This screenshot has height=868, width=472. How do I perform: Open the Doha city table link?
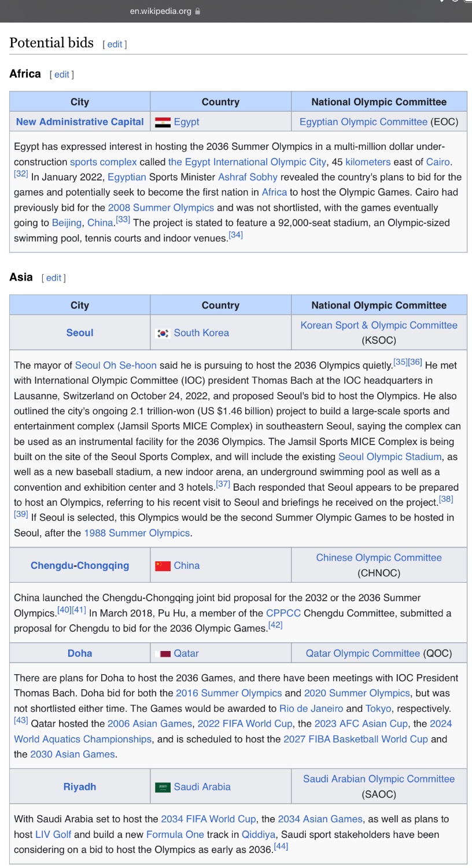80,653
